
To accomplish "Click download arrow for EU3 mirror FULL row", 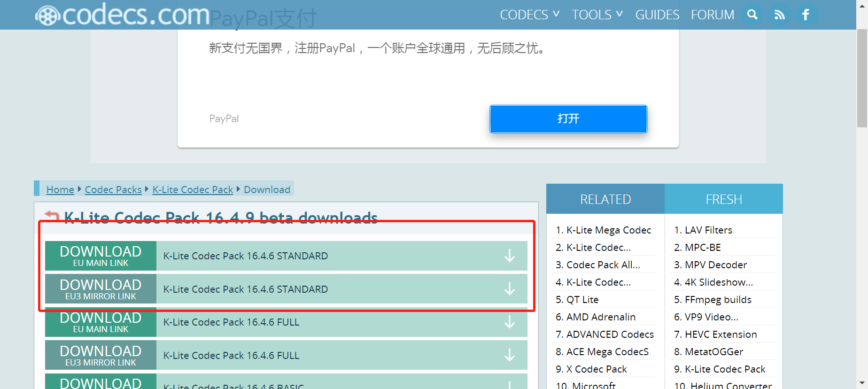I will (510, 355).
